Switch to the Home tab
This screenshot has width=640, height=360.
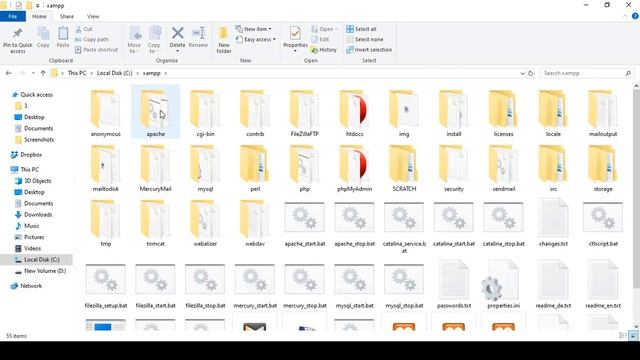(x=39, y=16)
